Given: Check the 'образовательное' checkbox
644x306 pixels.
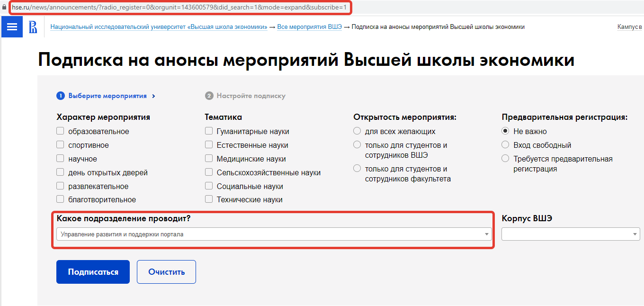Looking at the screenshot, I should (60, 131).
